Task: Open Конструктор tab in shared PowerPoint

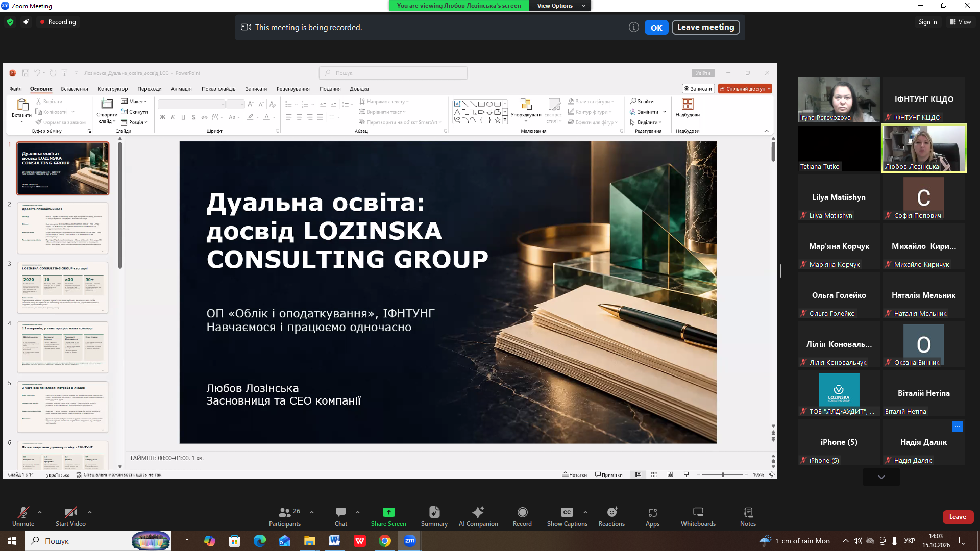Action: pos(113,89)
